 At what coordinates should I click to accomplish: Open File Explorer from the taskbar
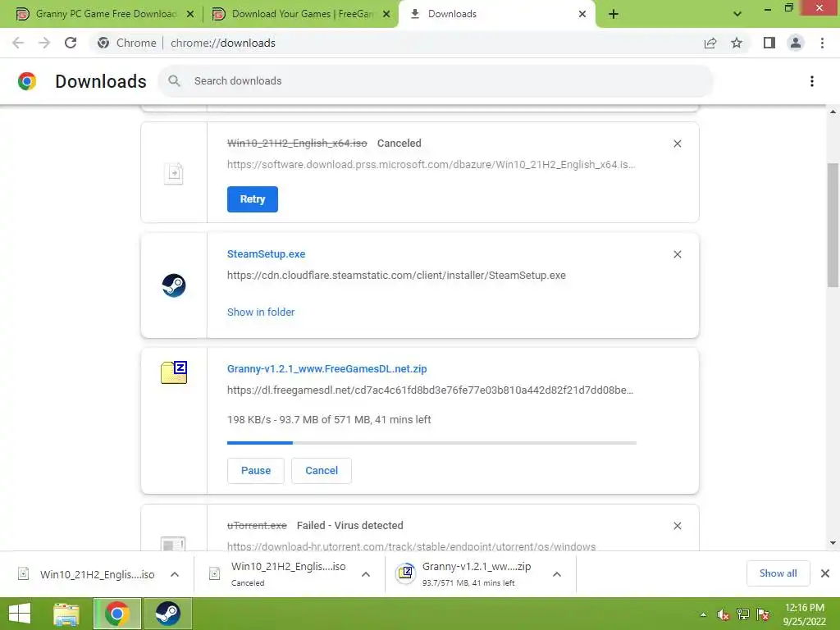(66, 614)
